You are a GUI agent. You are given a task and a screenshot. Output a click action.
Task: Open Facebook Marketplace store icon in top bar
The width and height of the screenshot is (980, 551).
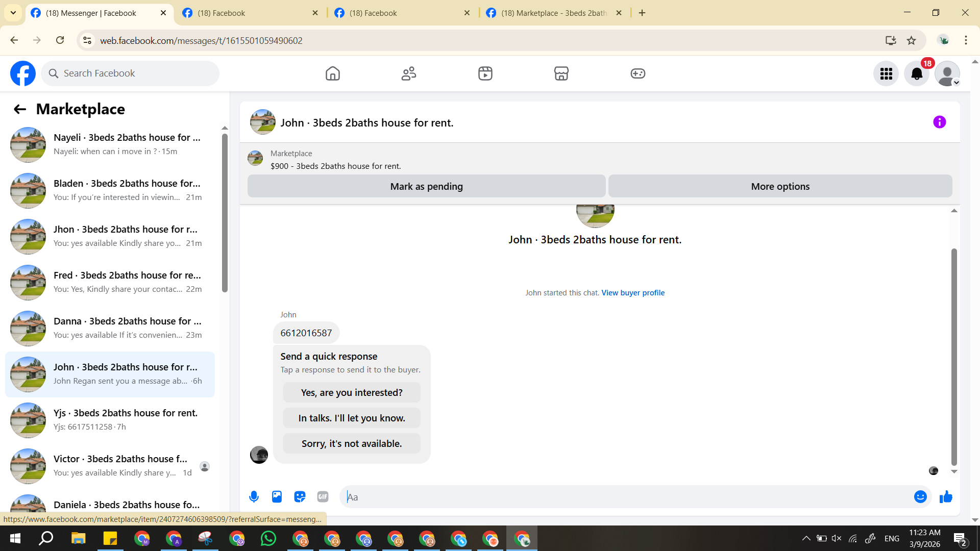561,73
